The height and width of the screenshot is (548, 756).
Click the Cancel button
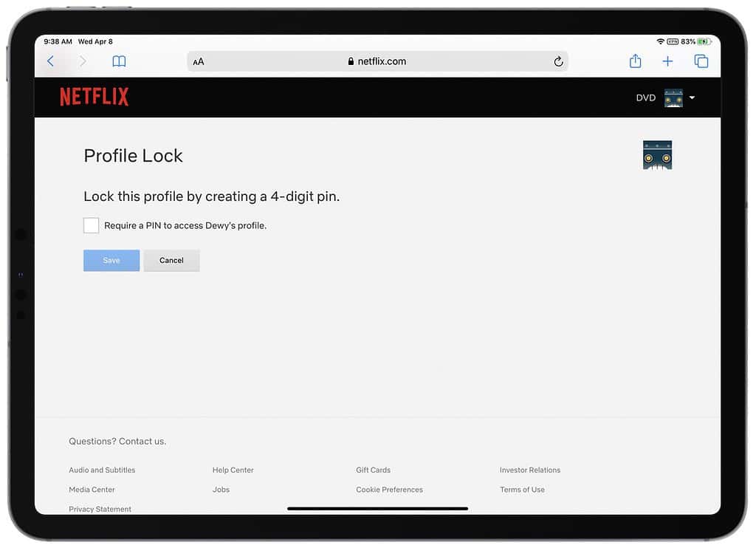tap(171, 260)
